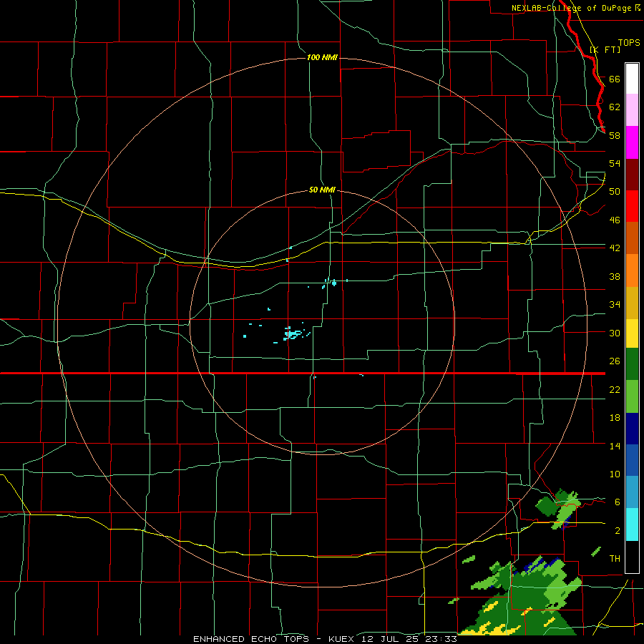Select the navy band between 14 and 18
The width and height of the screenshot is (644, 644).
(x=632, y=429)
